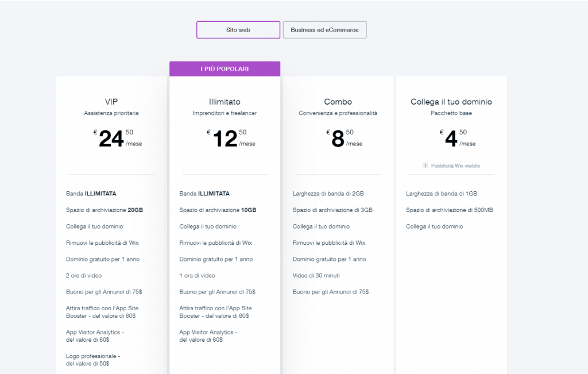Viewport: 588px width, 374px height.
Task: Click Dominio gratuito per 1 anno under VIP
Action: tap(103, 259)
